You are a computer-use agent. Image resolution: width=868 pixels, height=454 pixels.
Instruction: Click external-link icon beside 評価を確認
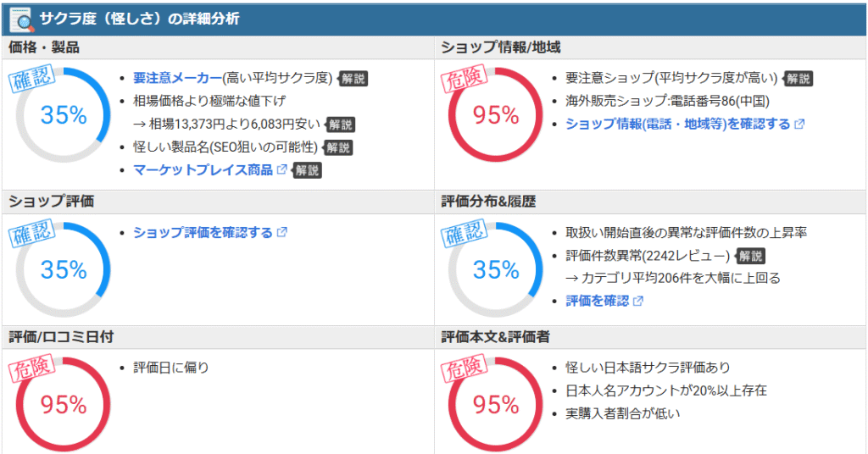(x=638, y=301)
